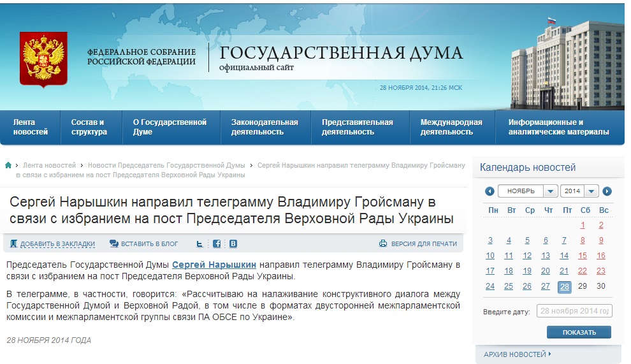Click the printer icon for print version
This screenshot has width=631, height=364.
coord(382,244)
